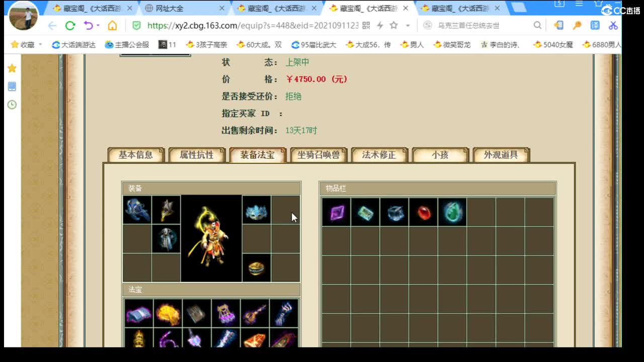
Task: Select the 装备法宝 tab
Action: tap(258, 155)
